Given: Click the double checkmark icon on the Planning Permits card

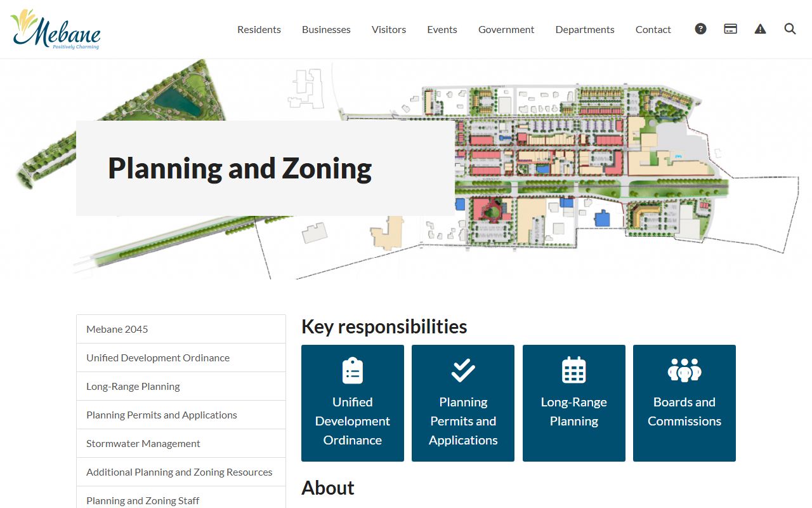Looking at the screenshot, I should (463, 370).
